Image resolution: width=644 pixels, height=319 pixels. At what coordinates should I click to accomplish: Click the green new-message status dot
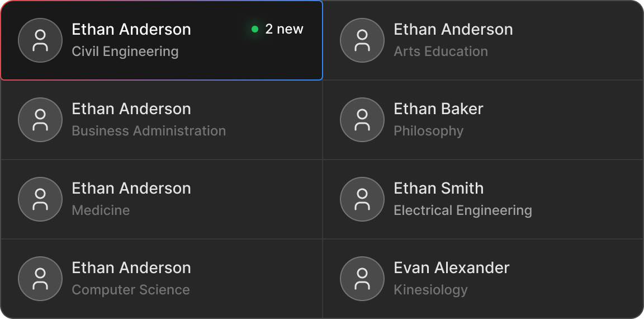[255, 29]
